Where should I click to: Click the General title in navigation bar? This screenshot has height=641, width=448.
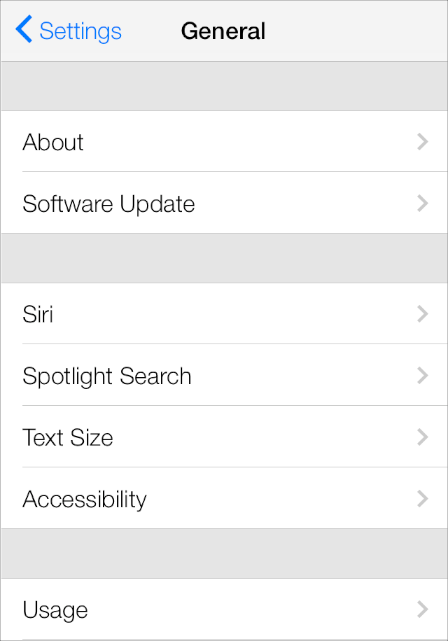(223, 31)
